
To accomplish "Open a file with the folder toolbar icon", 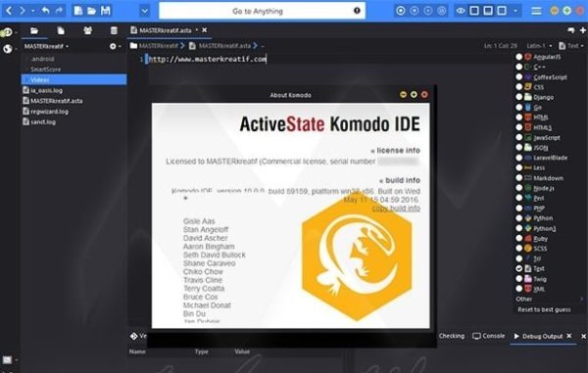I will (x=91, y=11).
